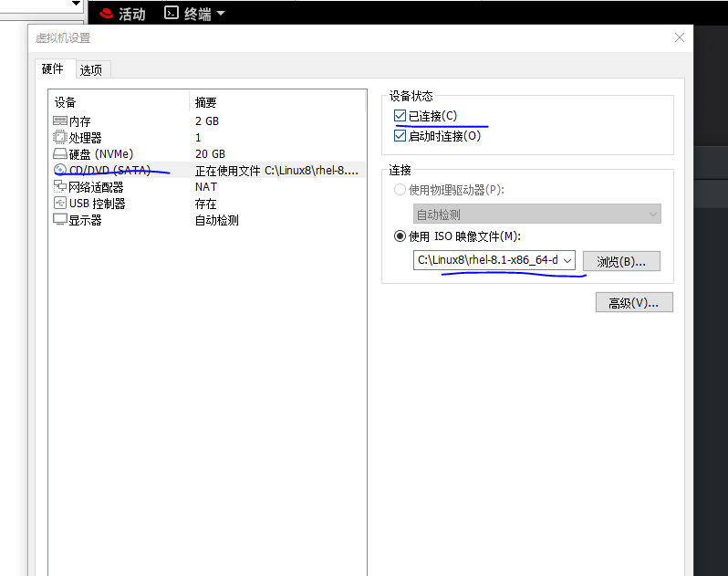Image resolution: width=728 pixels, height=576 pixels.
Task: Close the 虚拟机设置 dialog
Action: pyautogui.click(x=680, y=37)
